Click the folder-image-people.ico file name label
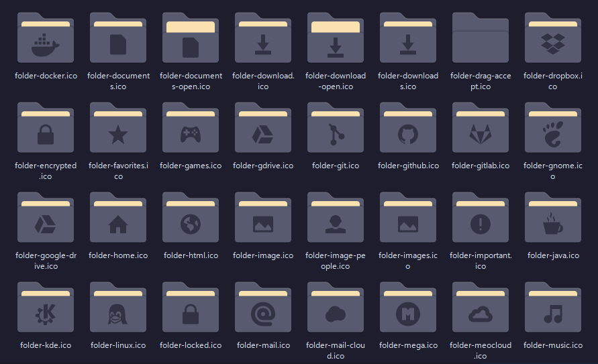 [x=336, y=261]
